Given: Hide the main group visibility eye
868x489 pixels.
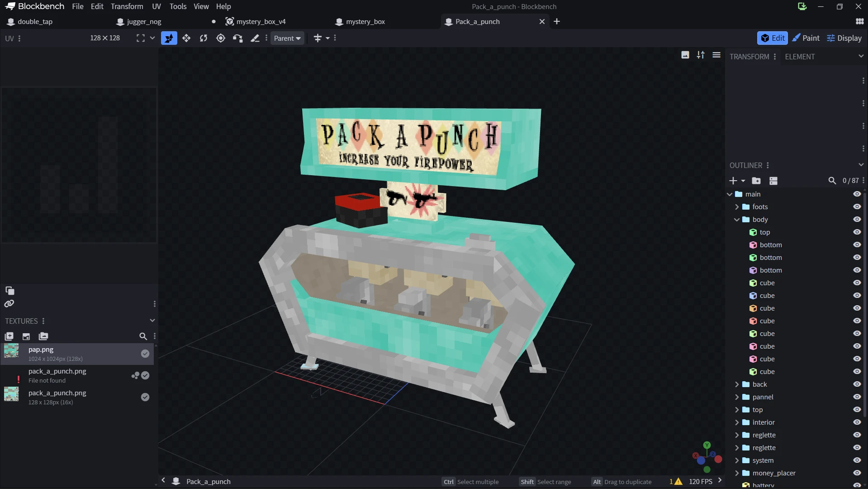Looking at the screenshot, I should coord(857,194).
